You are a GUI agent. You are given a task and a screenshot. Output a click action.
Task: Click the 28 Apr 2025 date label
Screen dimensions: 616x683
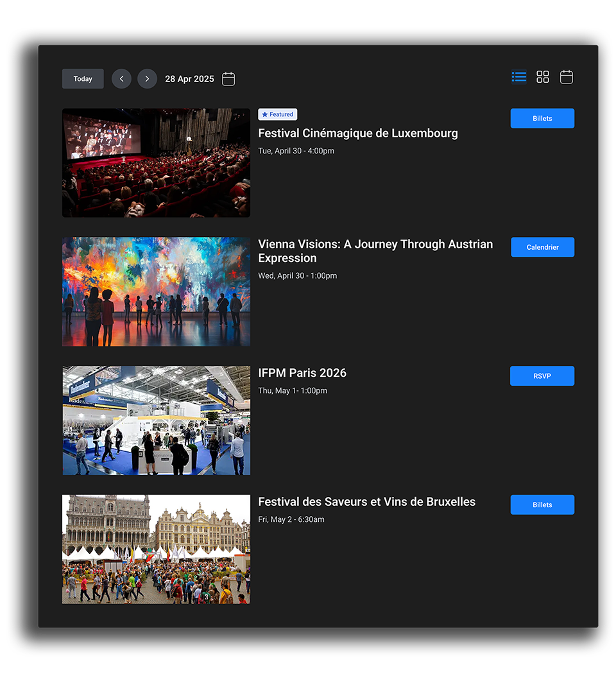[x=189, y=79]
